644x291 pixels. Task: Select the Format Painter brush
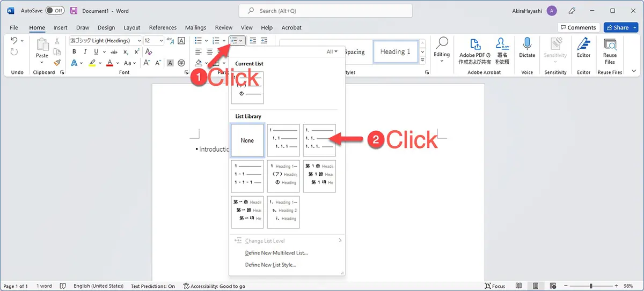pos(57,63)
